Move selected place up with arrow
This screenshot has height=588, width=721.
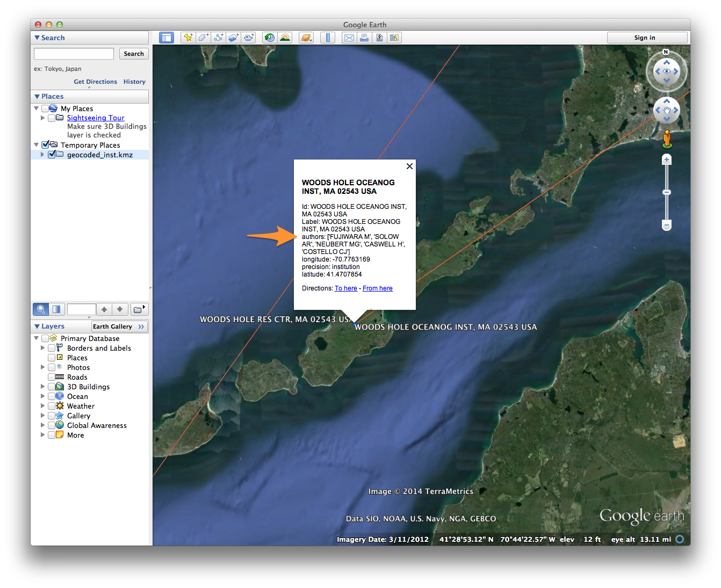click(104, 309)
